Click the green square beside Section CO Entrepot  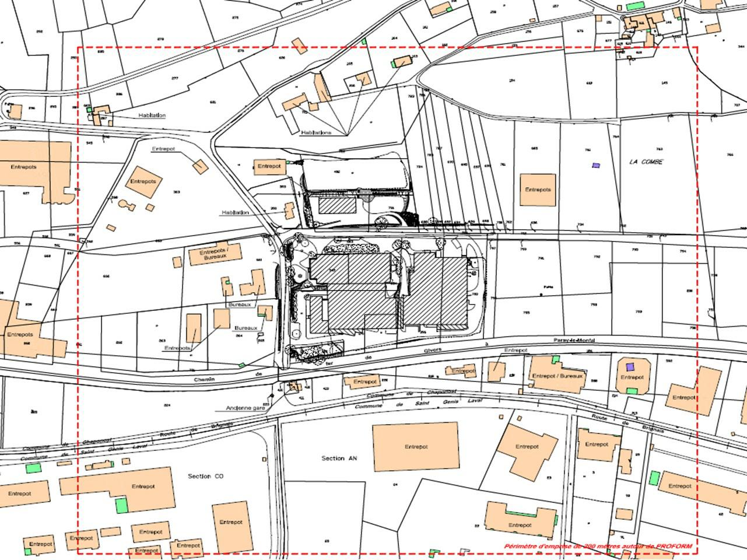tap(121, 505)
